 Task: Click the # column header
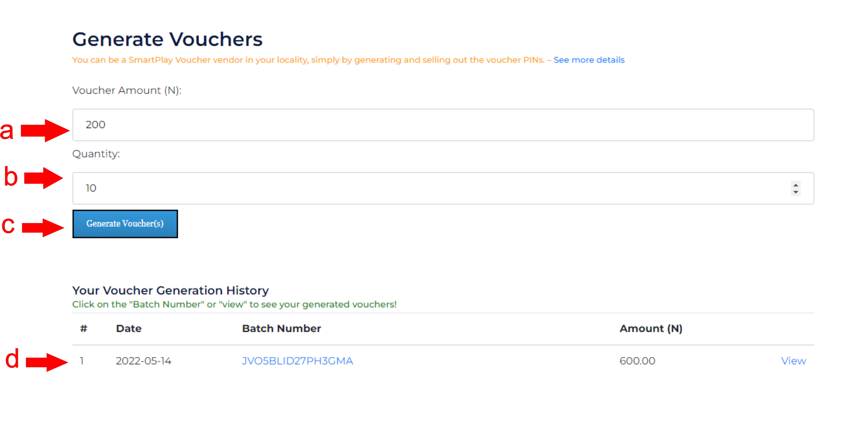[x=84, y=328]
